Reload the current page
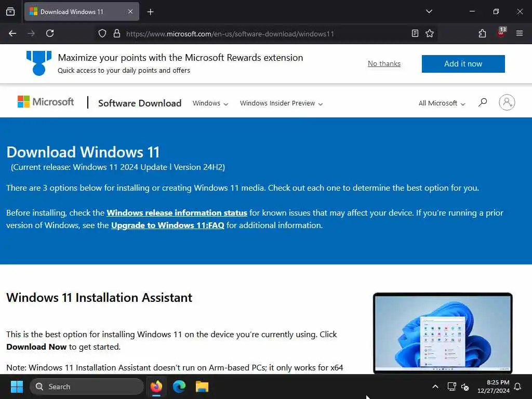 [50, 33]
